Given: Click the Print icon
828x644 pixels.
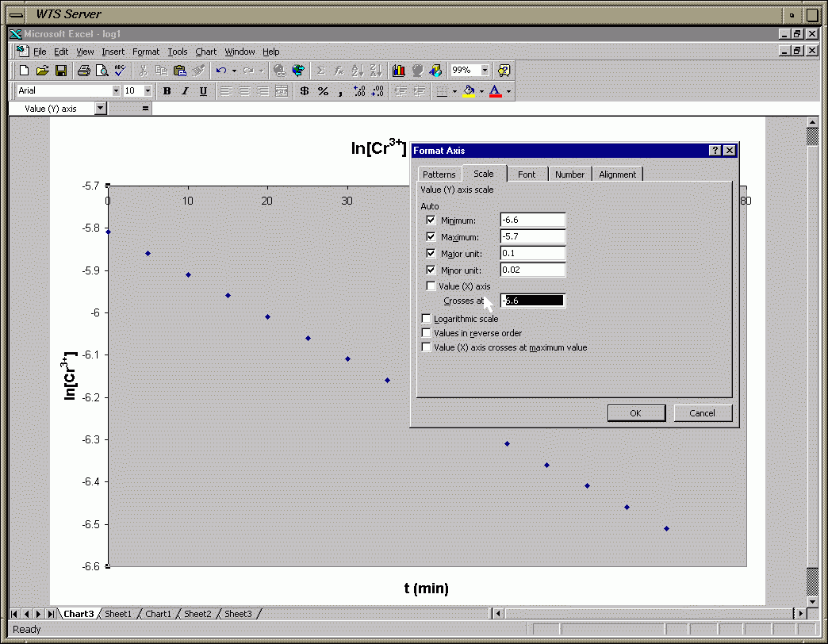Looking at the screenshot, I should [x=84, y=71].
